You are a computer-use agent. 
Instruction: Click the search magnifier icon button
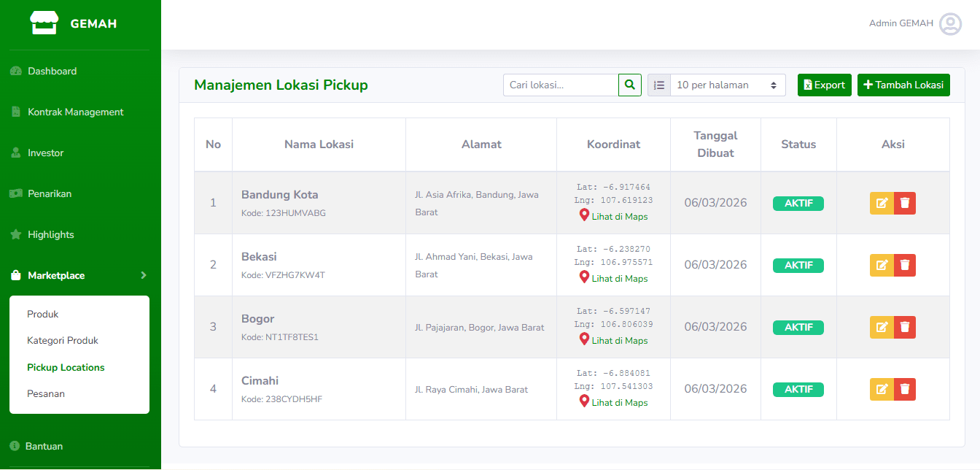[x=630, y=85]
